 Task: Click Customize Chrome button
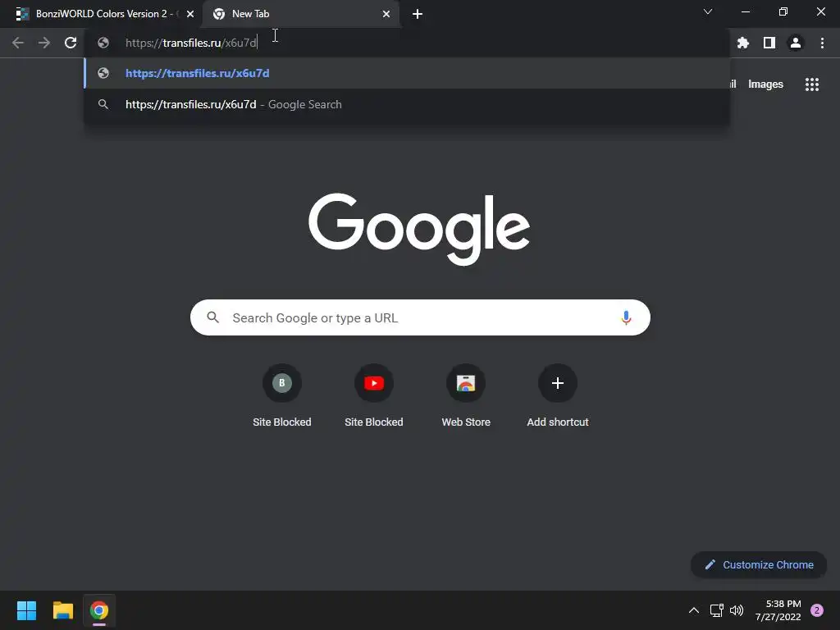tap(759, 564)
